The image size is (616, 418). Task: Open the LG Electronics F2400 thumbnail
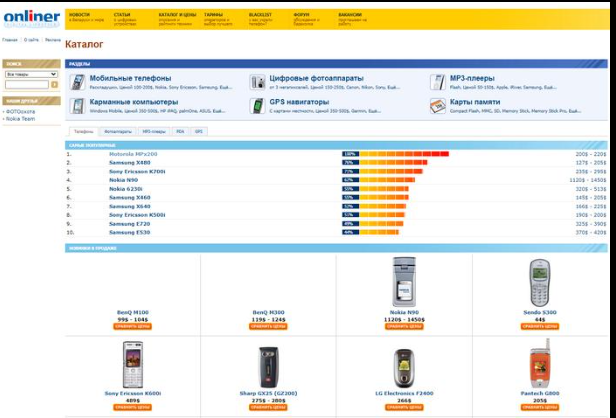(x=404, y=368)
